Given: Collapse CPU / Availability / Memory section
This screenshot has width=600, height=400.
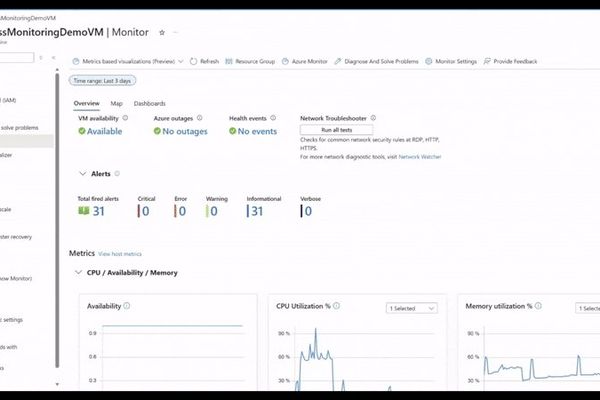Looking at the screenshot, I should point(78,273).
